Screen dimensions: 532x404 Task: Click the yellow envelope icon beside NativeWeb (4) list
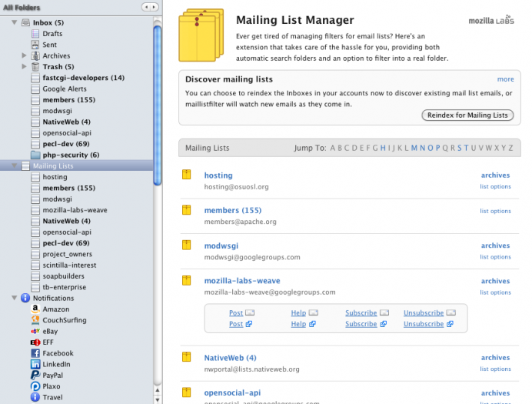186,357
